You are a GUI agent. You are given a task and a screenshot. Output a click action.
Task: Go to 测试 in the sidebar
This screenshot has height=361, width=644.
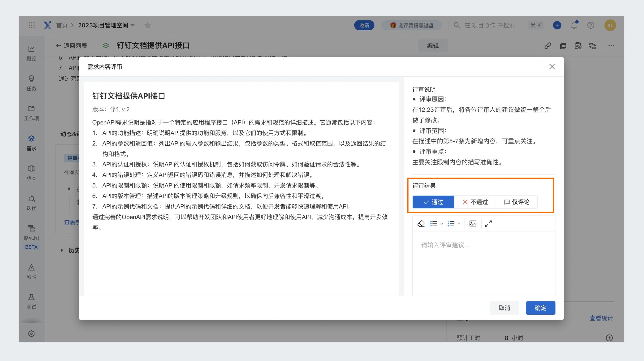click(31, 301)
